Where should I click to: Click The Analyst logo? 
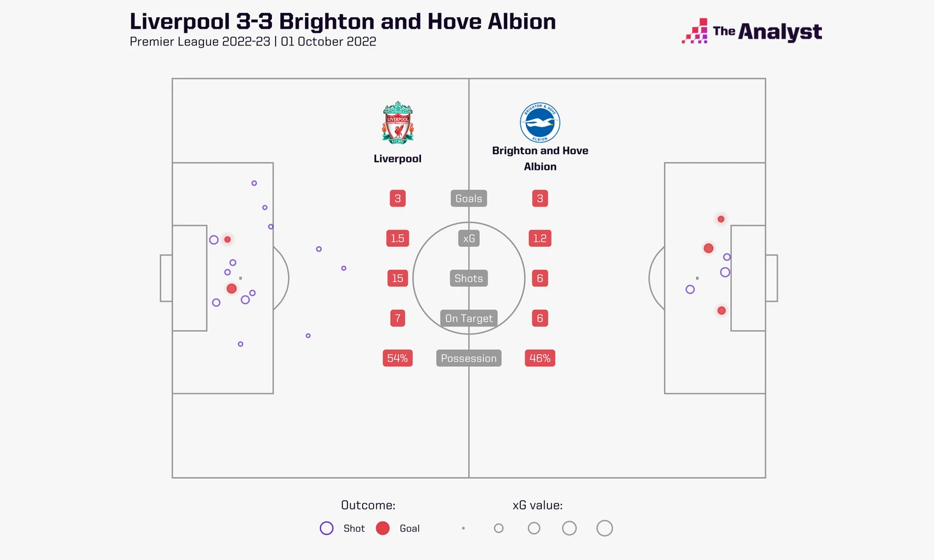click(752, 31)
